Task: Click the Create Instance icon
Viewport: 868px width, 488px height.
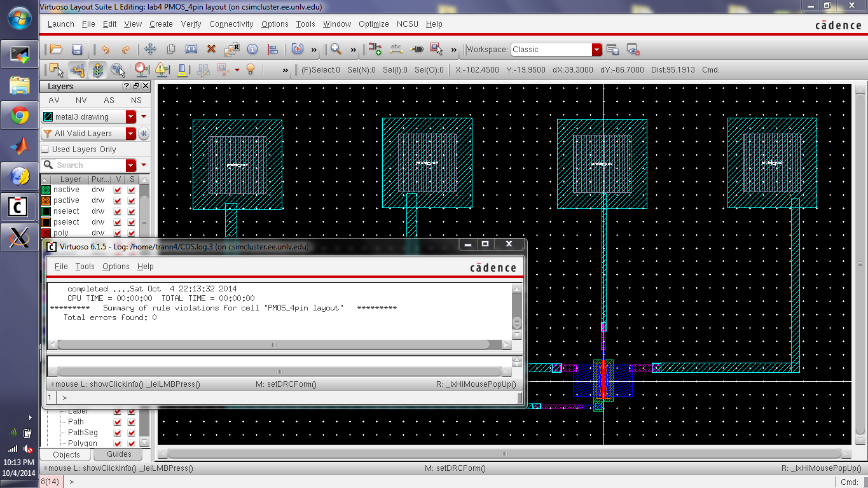Action: (x=375, y=49)
